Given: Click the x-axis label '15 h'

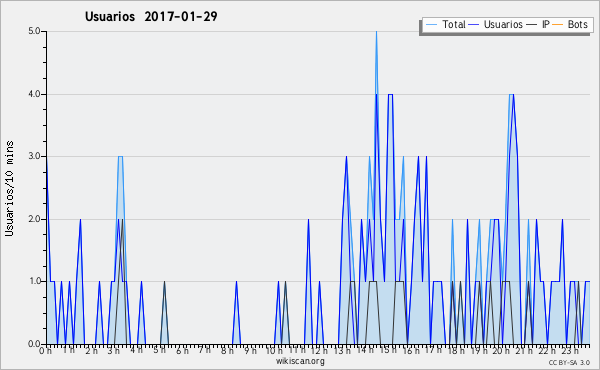Looking at the screenshot, I should click(388, 350).
